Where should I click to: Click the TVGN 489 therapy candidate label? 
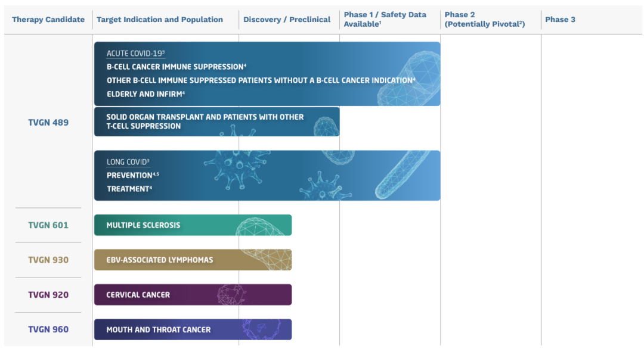[48, 123]
